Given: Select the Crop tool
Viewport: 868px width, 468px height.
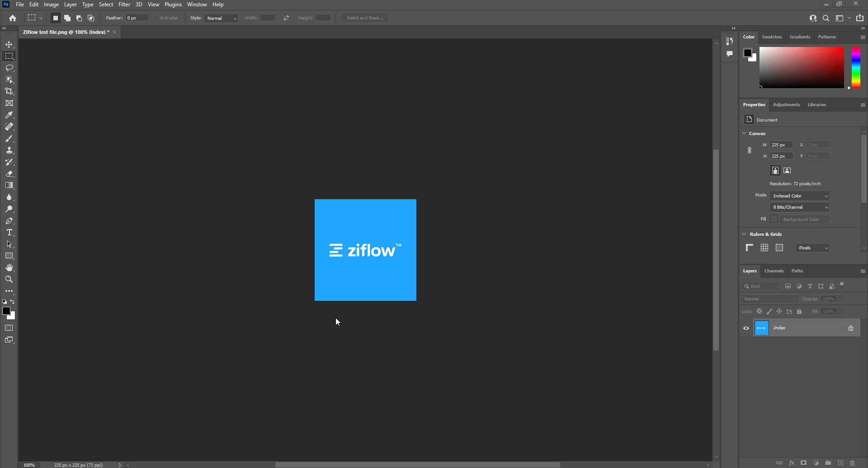Looking at the screenshot, I should (x=9, y=91).
